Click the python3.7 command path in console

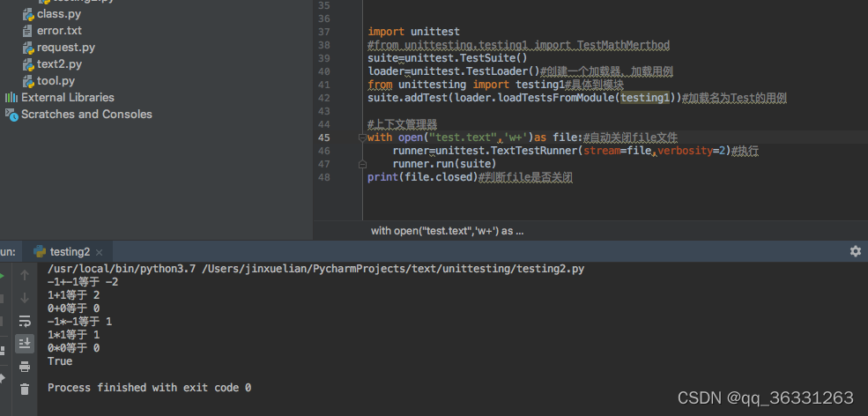coord(315,269)
